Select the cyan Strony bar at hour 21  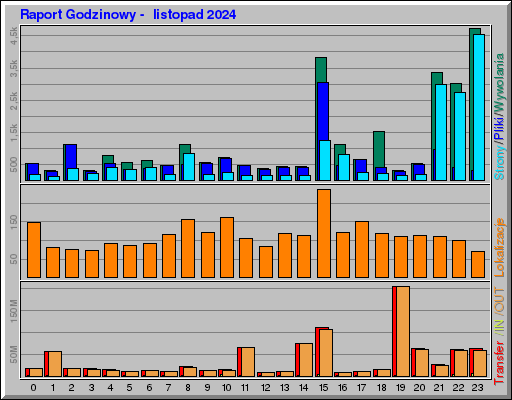pos(441,132)
